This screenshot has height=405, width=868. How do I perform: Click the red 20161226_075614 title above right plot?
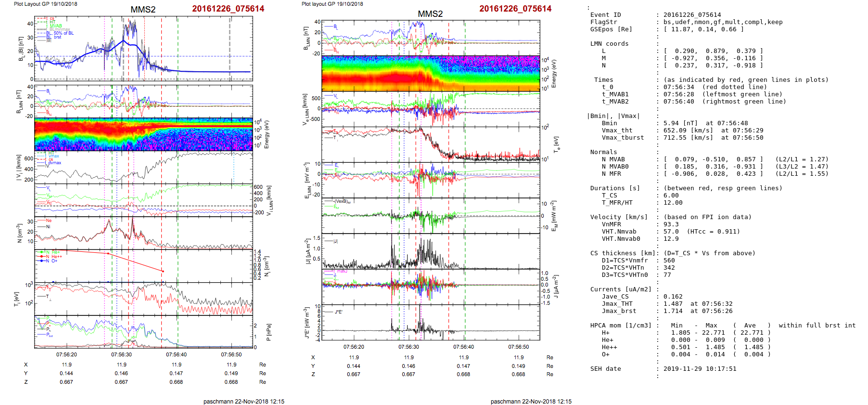(x=515, y=9)
